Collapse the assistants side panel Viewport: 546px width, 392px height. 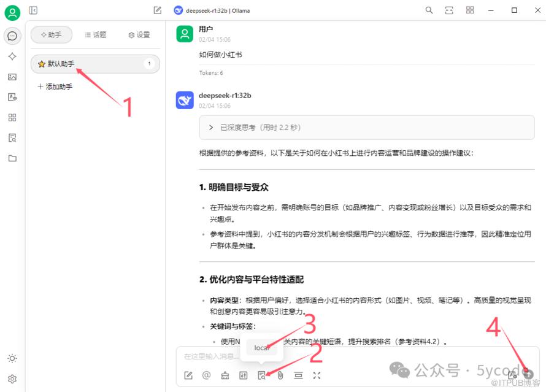[x=33, y=10]
